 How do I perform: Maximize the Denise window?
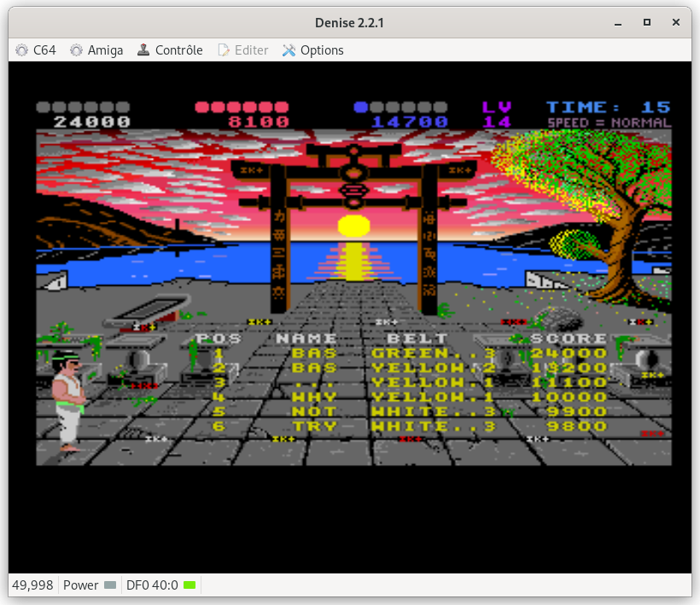(x=647, y=22)
